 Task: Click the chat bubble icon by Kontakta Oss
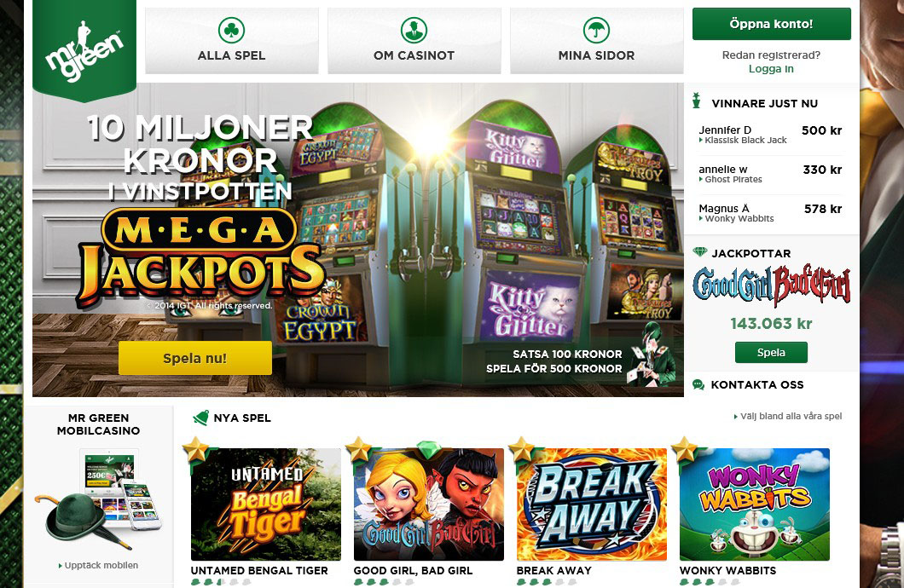[x=698, y=384]
